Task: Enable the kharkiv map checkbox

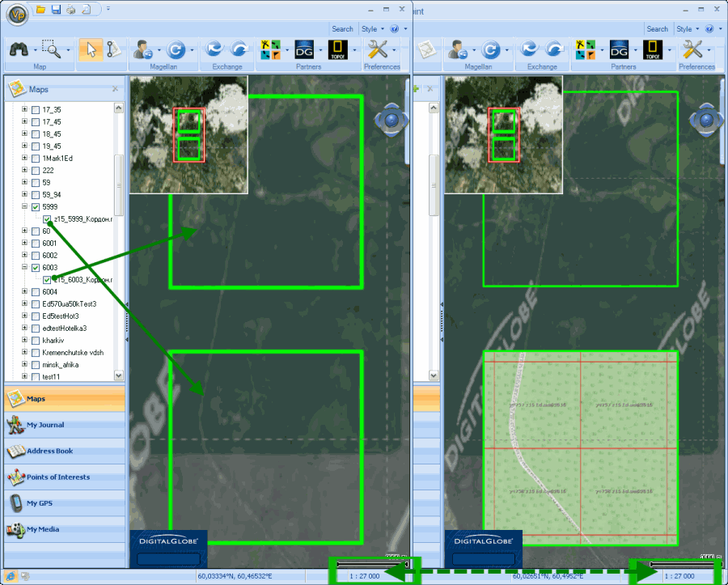Action: coord(36,341)
